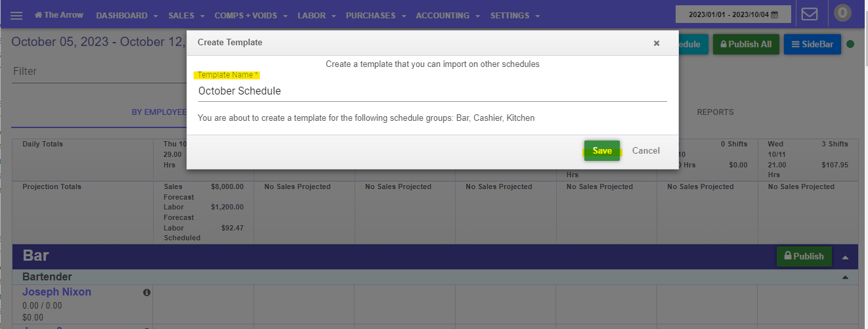Viewport: 868px width, 329px height.
Task: Cancel the template creation
Action: (x=645, y=150)
